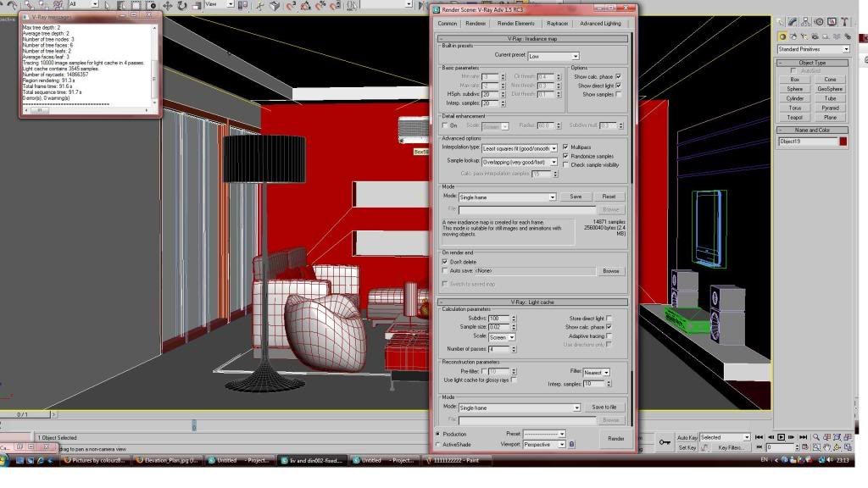Click the Zoom magnifier viewport tool
Screen dimensions: 868x488
coord(818,437)
